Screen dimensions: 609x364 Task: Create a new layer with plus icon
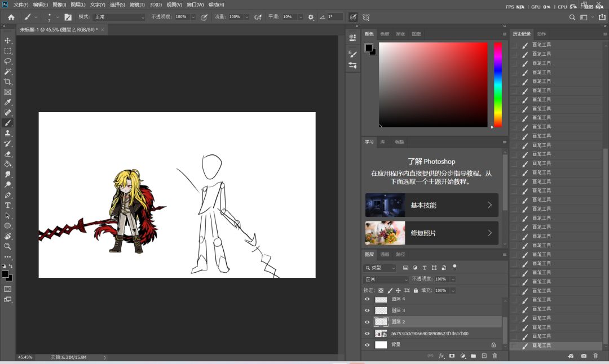coord(484,356)
